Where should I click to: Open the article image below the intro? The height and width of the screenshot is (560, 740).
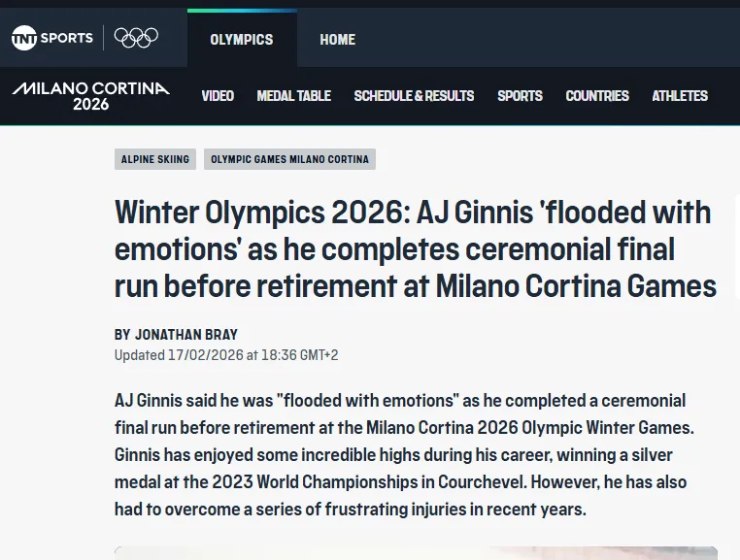click(x=416, y=553)
